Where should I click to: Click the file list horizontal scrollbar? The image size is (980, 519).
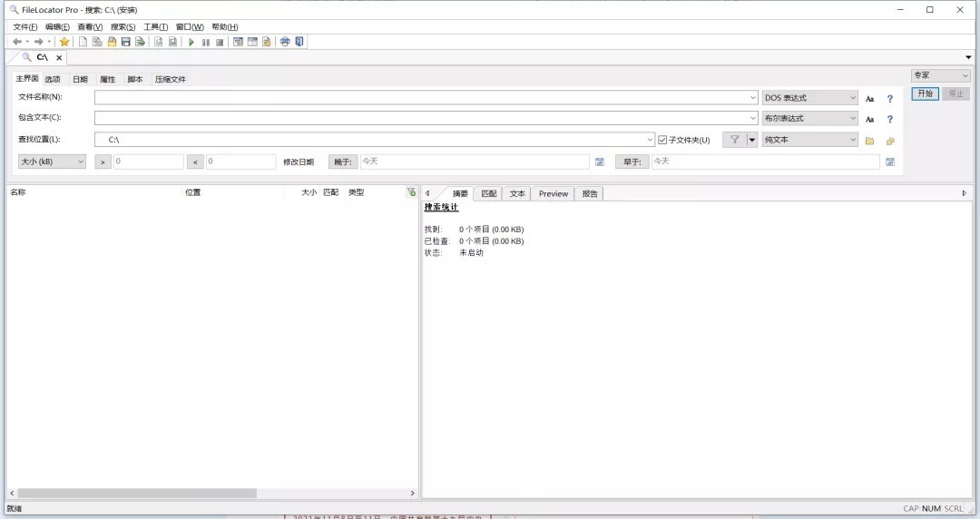[136, 493]
